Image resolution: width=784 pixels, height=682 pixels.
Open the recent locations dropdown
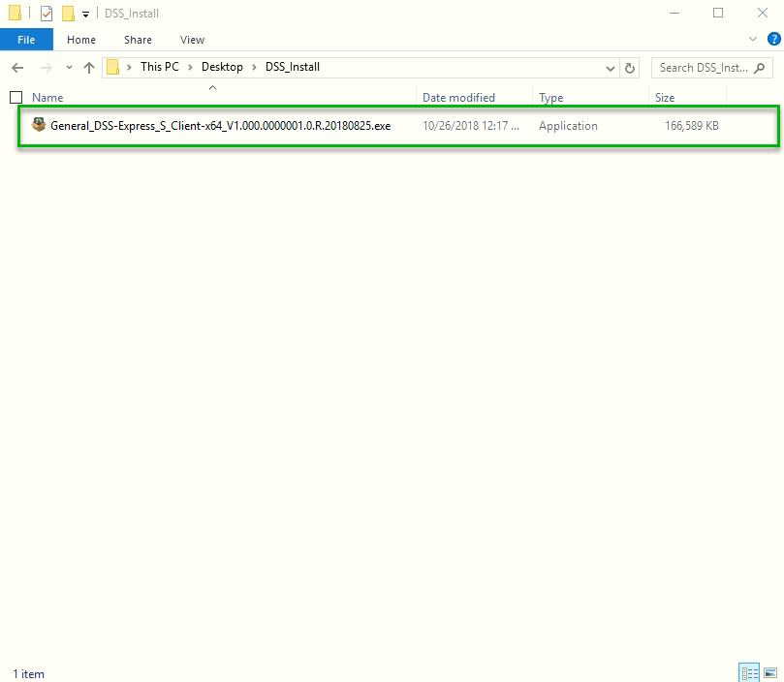[69, 68]
